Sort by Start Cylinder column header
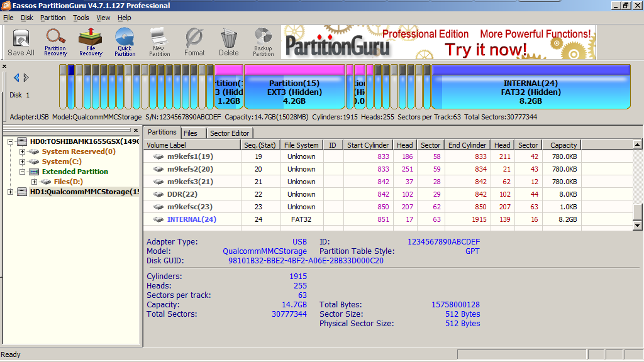Screen dimensions: 644x362 367,145
